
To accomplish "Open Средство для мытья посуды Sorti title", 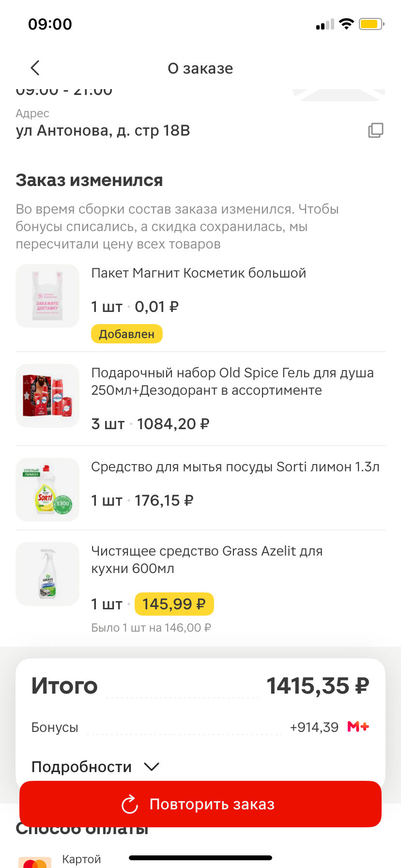I will click(235, 467).
